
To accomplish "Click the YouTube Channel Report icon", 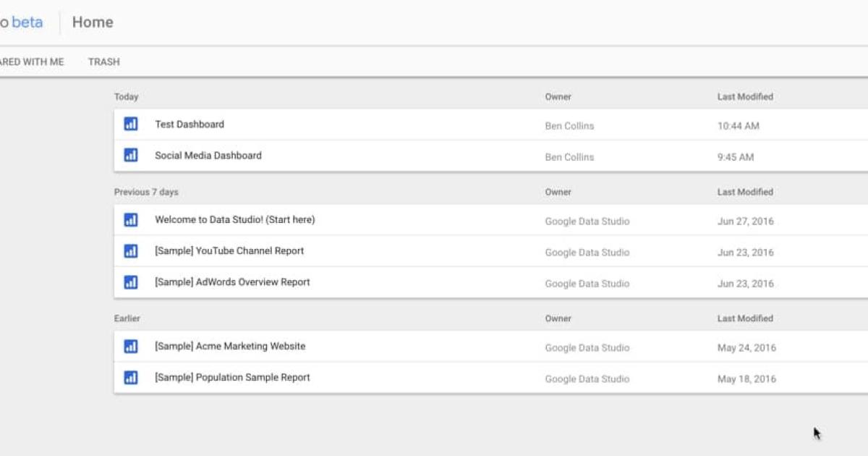I will (131, 251).
